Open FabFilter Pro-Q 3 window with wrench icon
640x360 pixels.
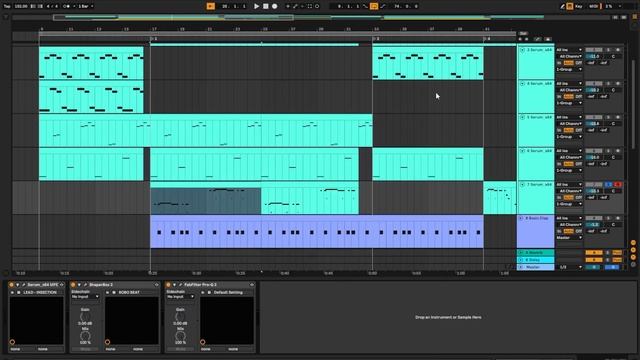pyautogui.click(x=180, y=284)
